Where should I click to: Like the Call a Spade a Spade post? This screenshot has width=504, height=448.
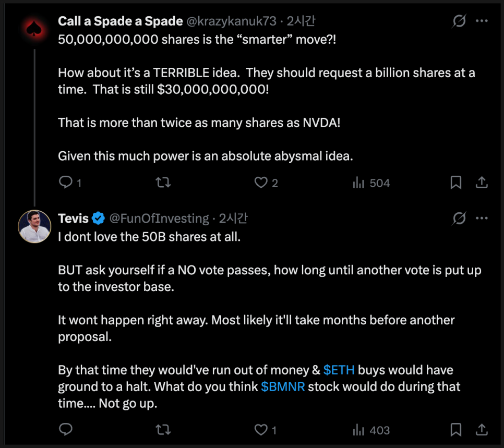point(261,183)
